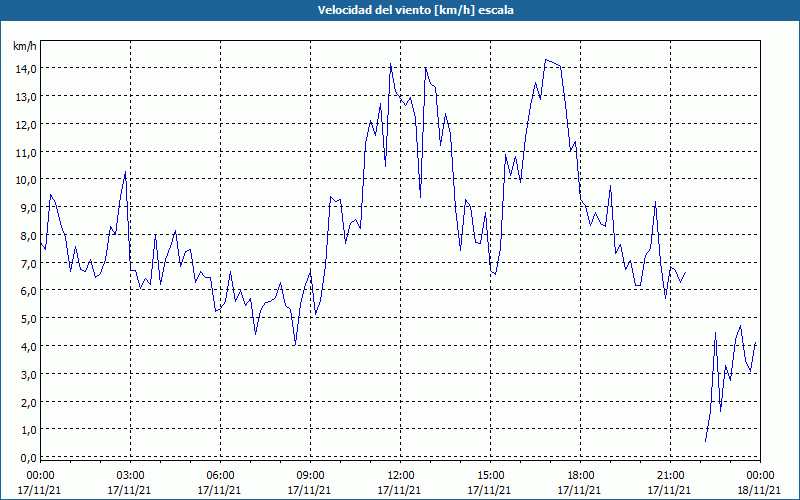800x500 pixels.
Task: Select the '18:00' x-axis time label
Action: pos(581,476)
